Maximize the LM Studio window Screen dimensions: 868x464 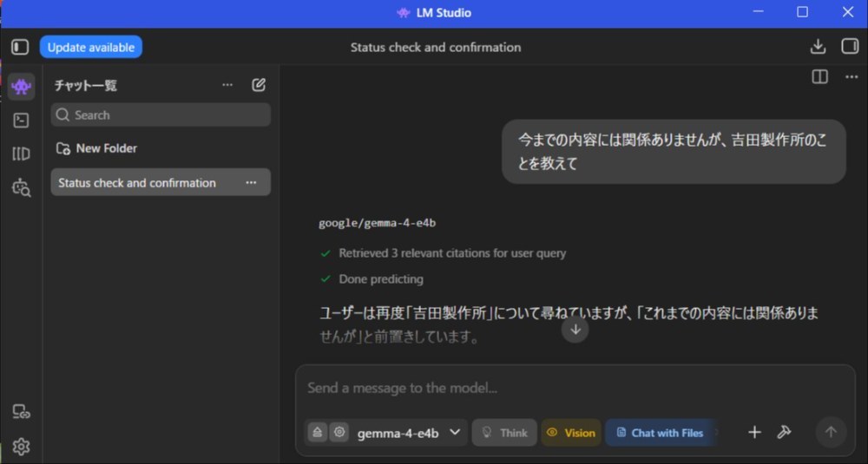(802, 12)
